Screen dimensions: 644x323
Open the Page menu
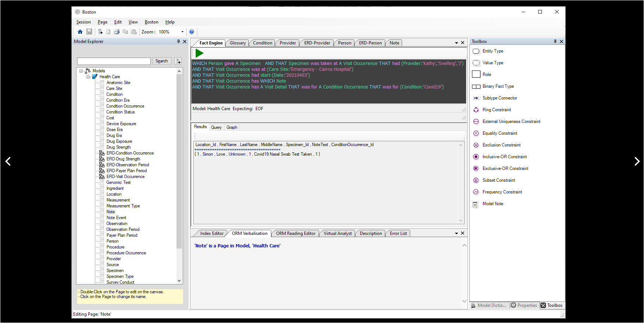pyautogui.click(x=103, y=22)
